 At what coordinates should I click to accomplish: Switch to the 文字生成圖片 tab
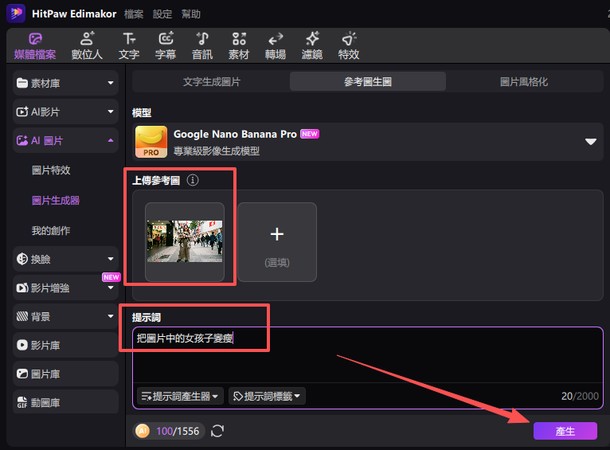211,82
